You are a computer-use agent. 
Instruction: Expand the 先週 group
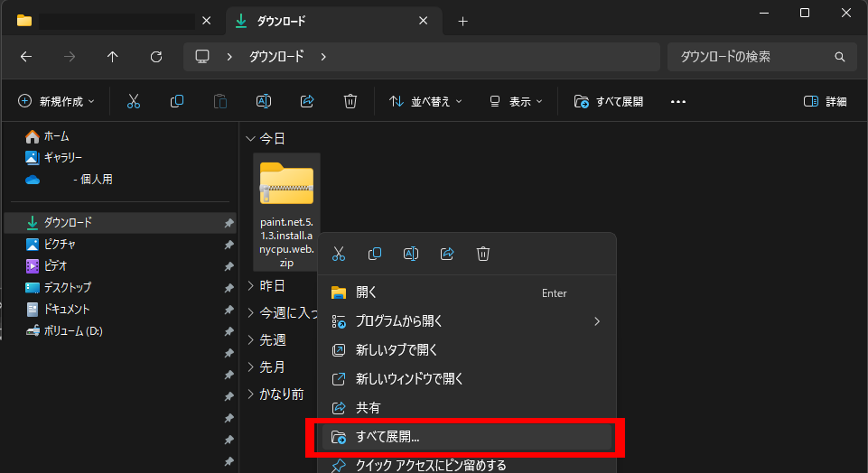(250, 340)
